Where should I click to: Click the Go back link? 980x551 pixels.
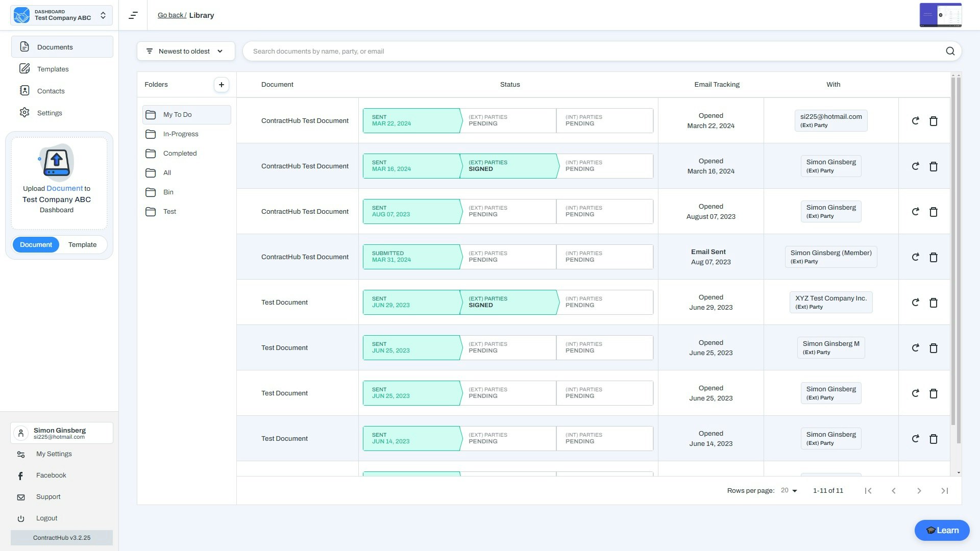[x=171, y=15]
